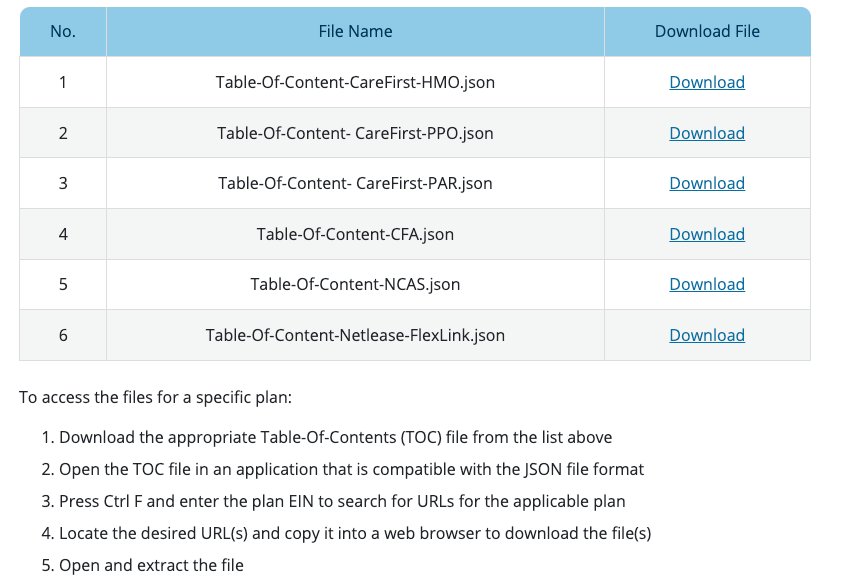This screenshot has width=858, height=585.
Task: Click the No. column header
Action: pos(62,31)
